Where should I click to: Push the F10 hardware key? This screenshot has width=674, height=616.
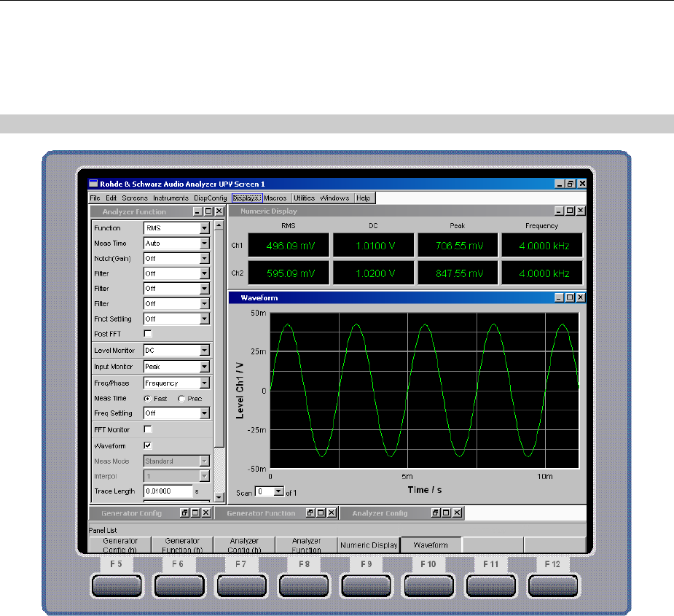click(428, 586)
